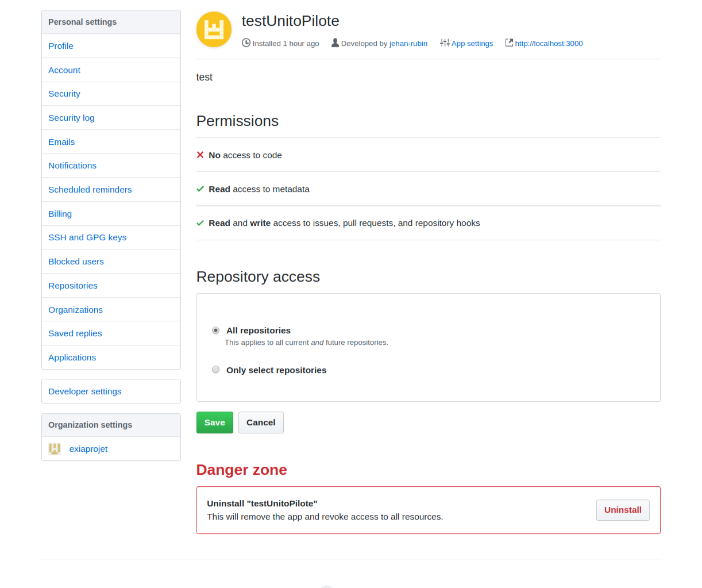Image resolution: width=702 pixels, height=588 pixels.
Task: Click the green check for issues write access
Action: pyautogui.click(x=200, y=222)
